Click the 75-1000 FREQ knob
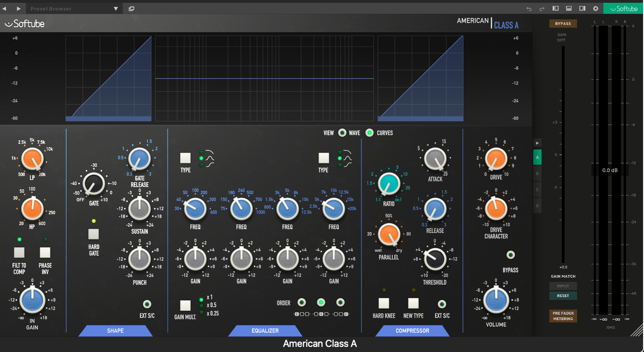The image size is (644, 352). pyautogui.click(x=241, y=209)
